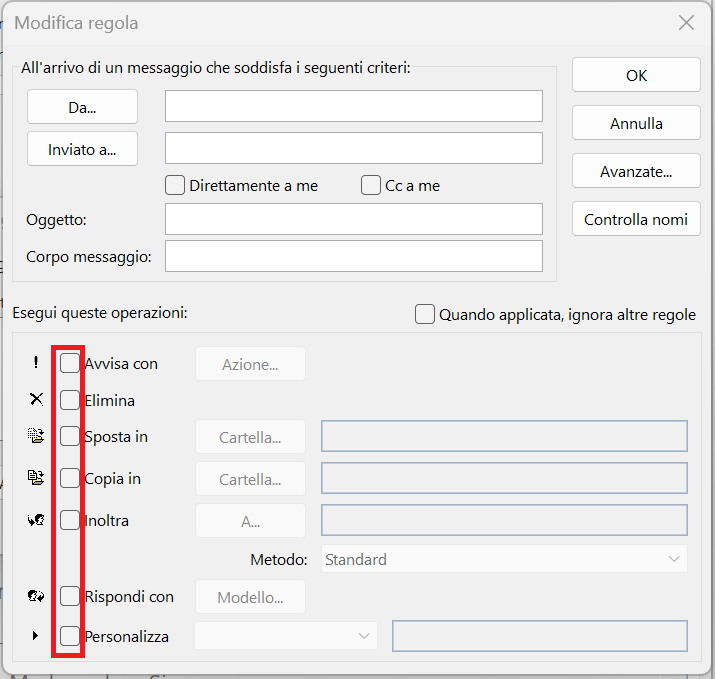Close the Modifica regola dialog
This screenshot has height=679, width=715.
686,22
